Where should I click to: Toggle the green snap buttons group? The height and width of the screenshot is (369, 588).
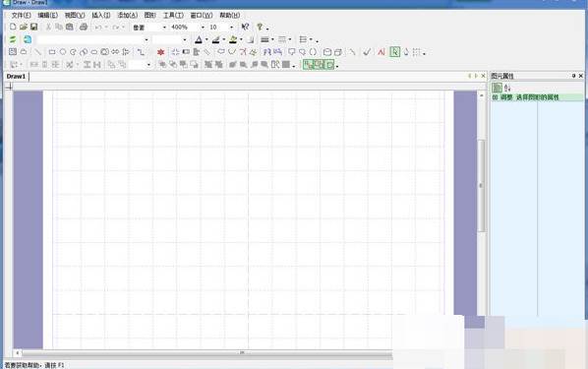[319, 65]
